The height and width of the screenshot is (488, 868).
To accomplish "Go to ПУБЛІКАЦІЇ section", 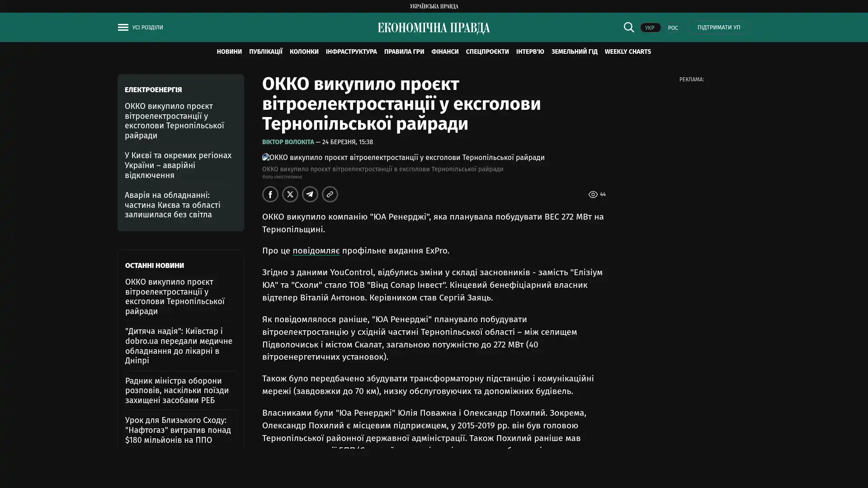I will pos(266,52).
